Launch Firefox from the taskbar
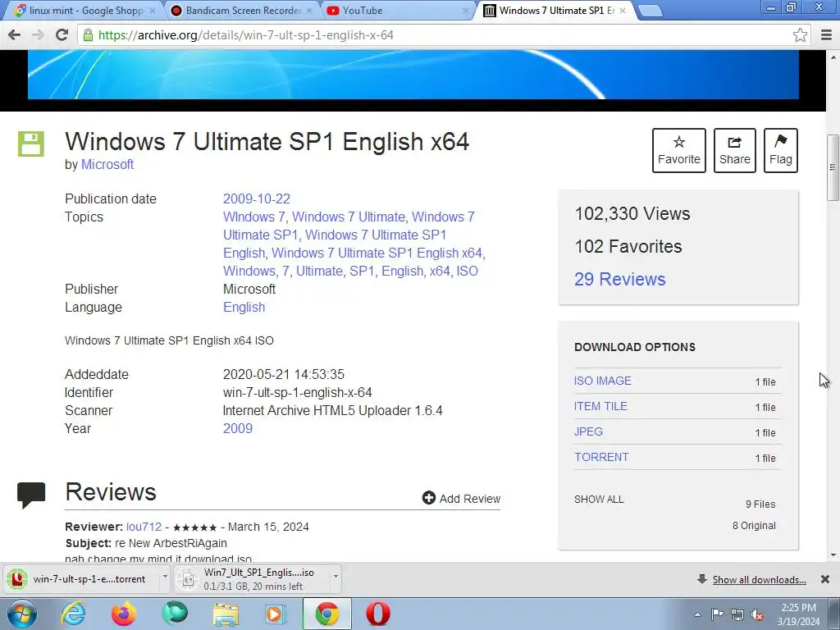 pyautogui.click(x=124, y=614)
